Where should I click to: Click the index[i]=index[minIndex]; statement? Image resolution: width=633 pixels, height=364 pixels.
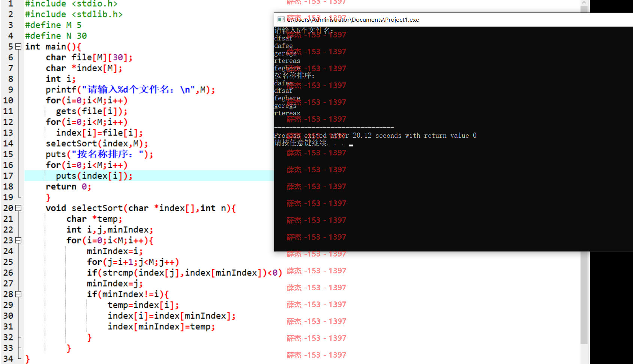click(172, 316)
